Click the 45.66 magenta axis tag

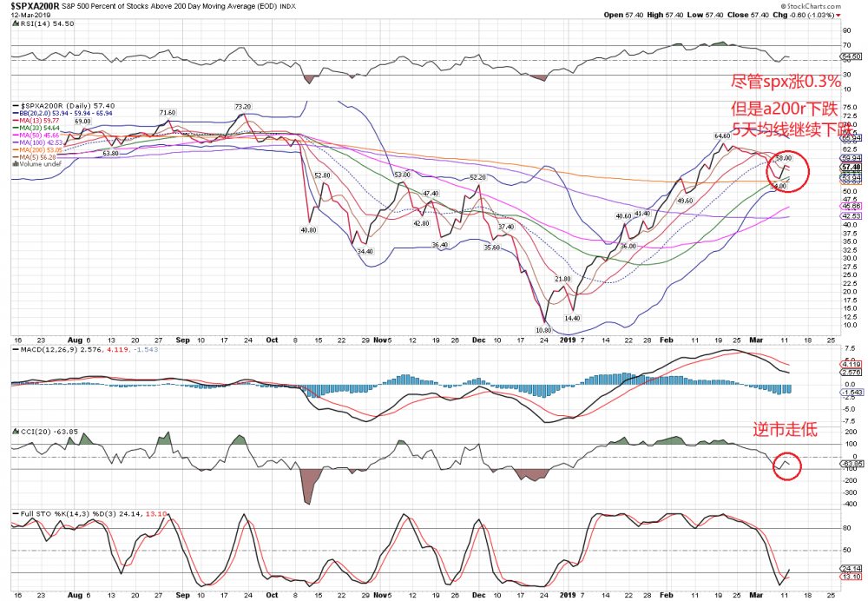(852, 206)
